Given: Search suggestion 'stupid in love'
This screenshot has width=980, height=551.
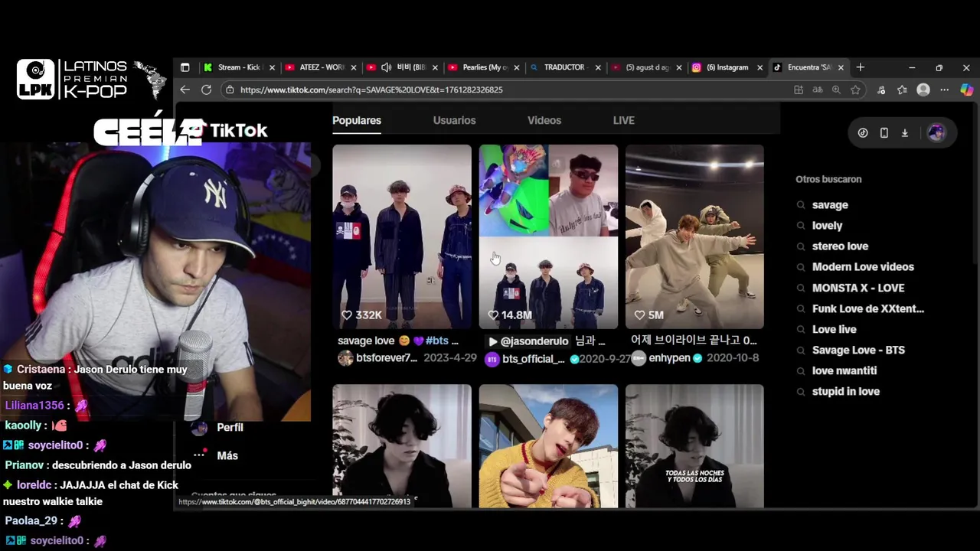Looking at the screenshot, I should 846,391.
